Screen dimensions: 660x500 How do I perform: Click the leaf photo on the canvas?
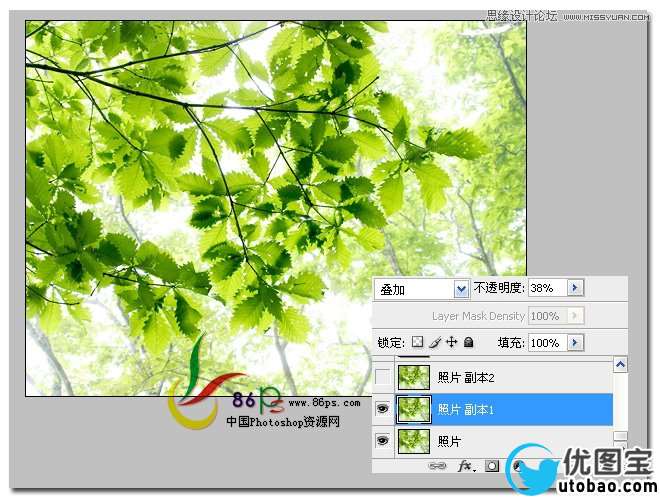click(x=276, y=208)
